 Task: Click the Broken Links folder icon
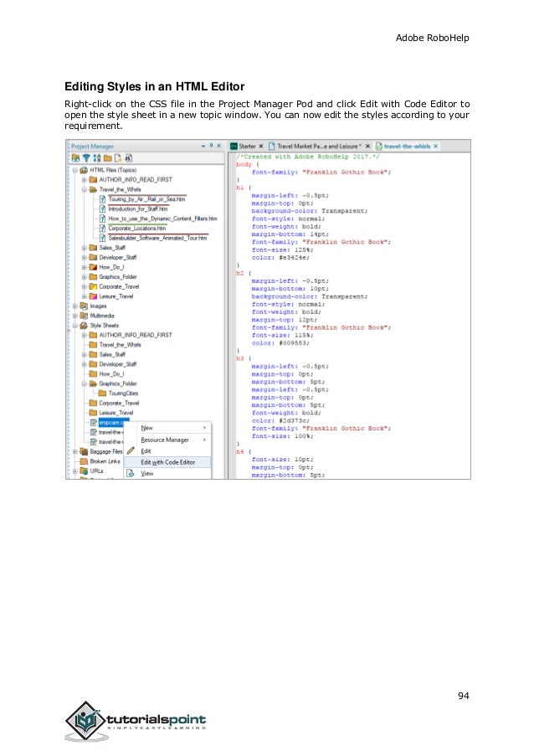84,461
